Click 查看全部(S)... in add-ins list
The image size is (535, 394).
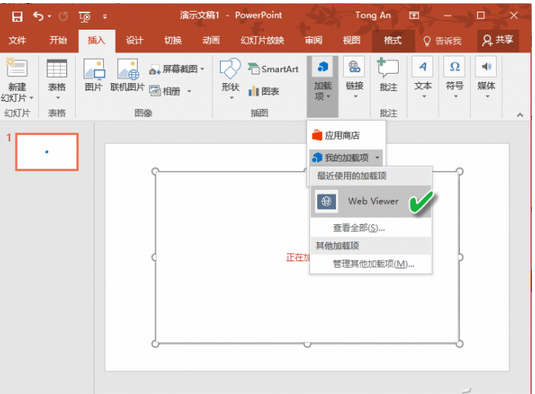click(359, 228)
